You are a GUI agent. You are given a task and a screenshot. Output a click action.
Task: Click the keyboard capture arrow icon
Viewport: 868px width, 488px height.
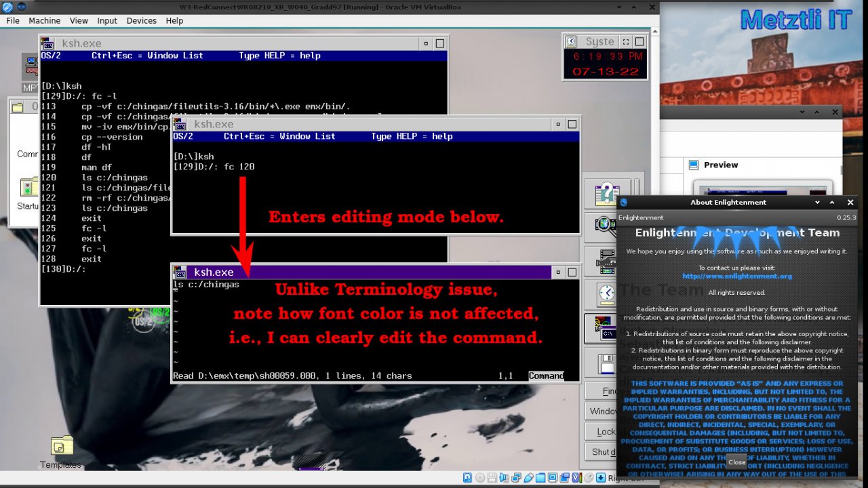tap(601, 477)
